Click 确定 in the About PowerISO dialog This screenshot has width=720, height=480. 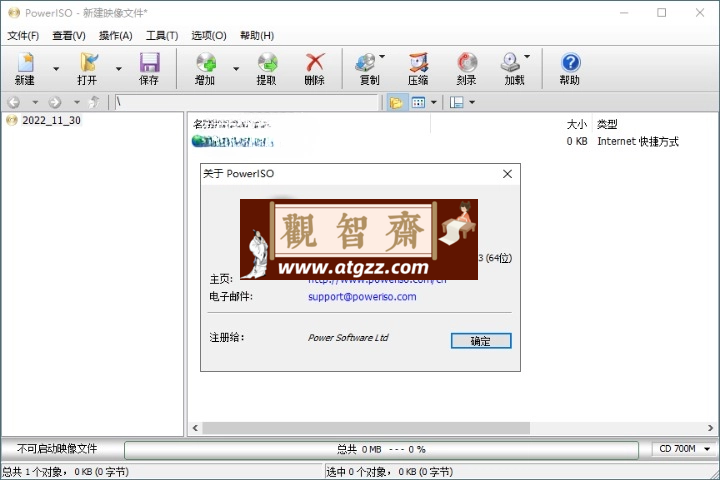pos(481,341)
